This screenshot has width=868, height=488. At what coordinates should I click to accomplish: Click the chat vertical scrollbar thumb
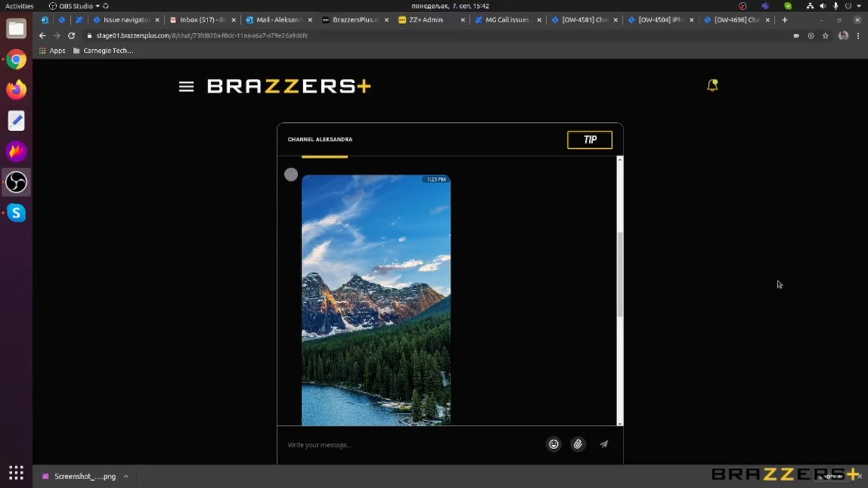[x=620, y=275]
